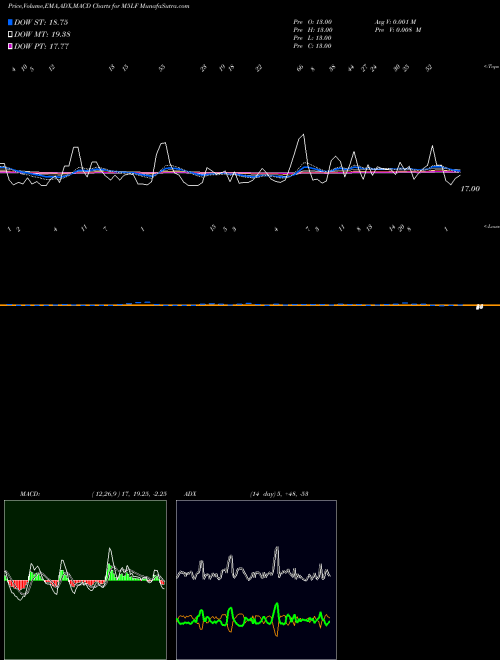Click the blue DOW ST legend swatch

pos(10,22)
